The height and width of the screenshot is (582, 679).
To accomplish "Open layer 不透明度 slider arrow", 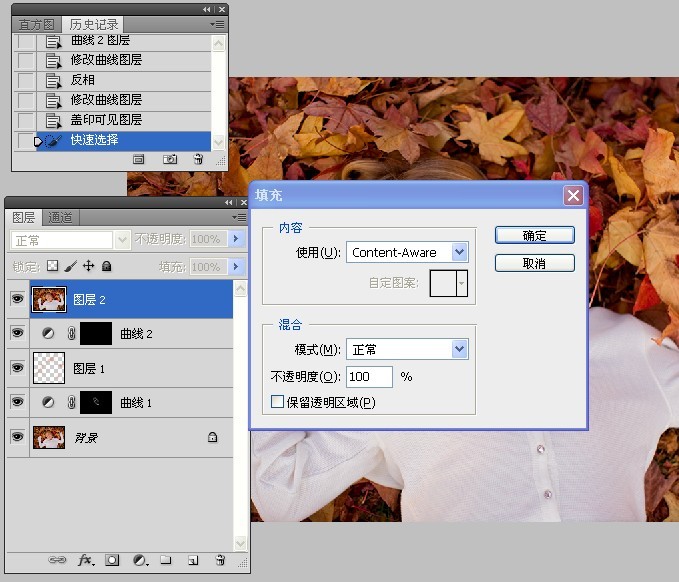I will click(236, 239).
